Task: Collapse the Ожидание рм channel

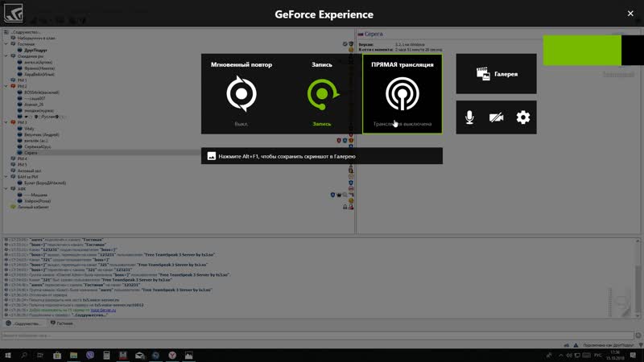Action: [x=6, y=56]
